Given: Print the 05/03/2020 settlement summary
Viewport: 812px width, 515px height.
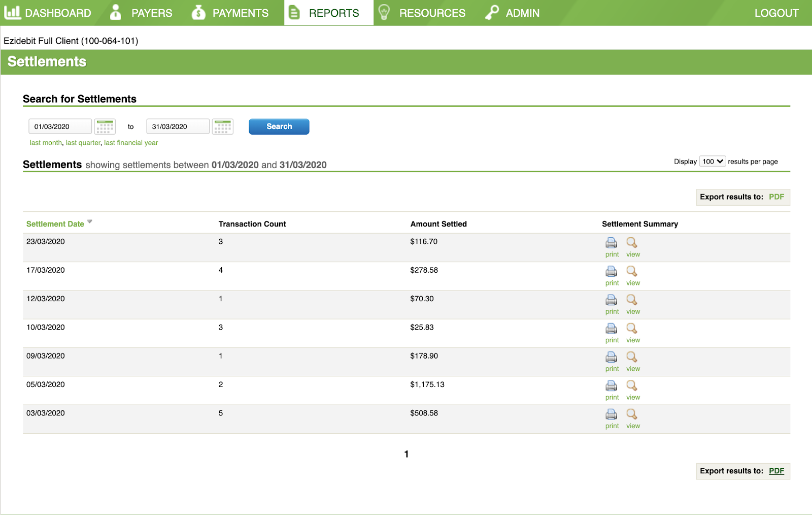Looking at the screenshot, I should tap(612, 385).
